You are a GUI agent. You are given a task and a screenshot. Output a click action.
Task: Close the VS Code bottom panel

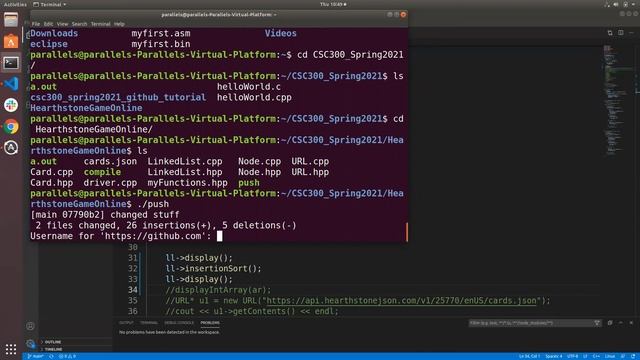[631, 323]
